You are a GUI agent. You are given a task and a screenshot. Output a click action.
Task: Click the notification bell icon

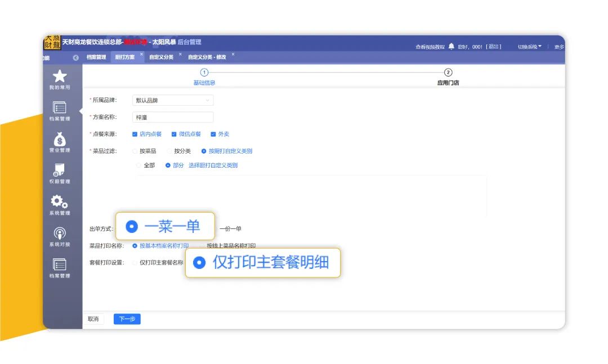click(x=451, y=46)
